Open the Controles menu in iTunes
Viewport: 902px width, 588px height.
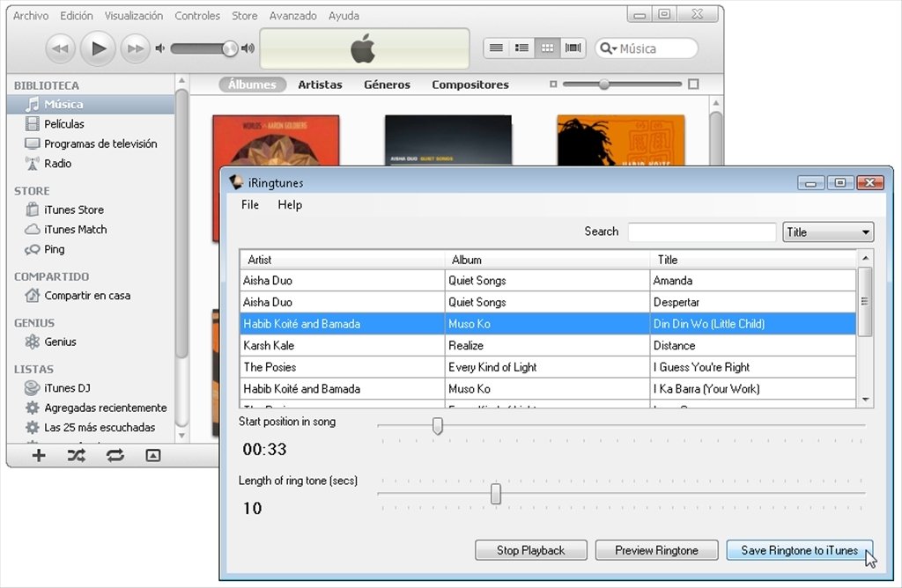pyautogui.click(x=197, y=16)
